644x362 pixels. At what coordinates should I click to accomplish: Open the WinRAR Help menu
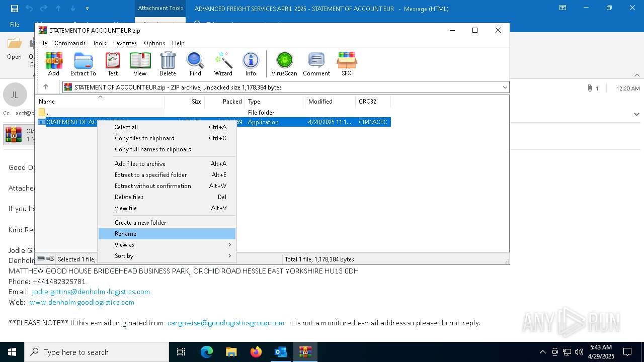point(178,43)
